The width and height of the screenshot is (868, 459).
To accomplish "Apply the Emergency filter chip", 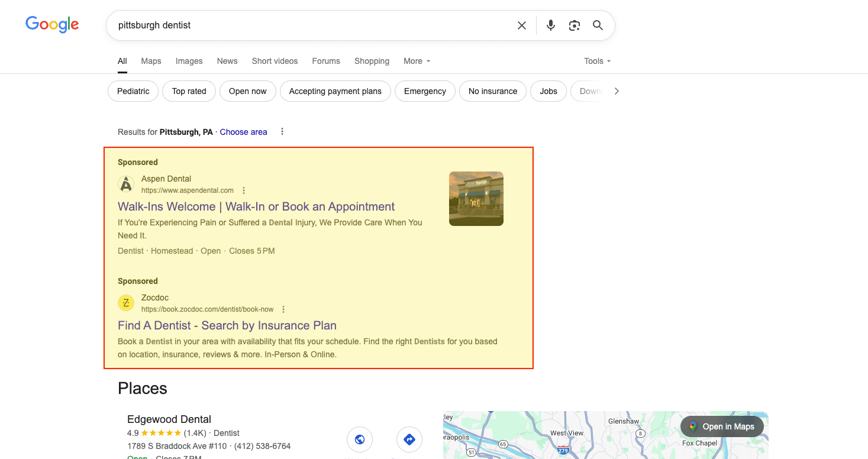I will [425, 91].
